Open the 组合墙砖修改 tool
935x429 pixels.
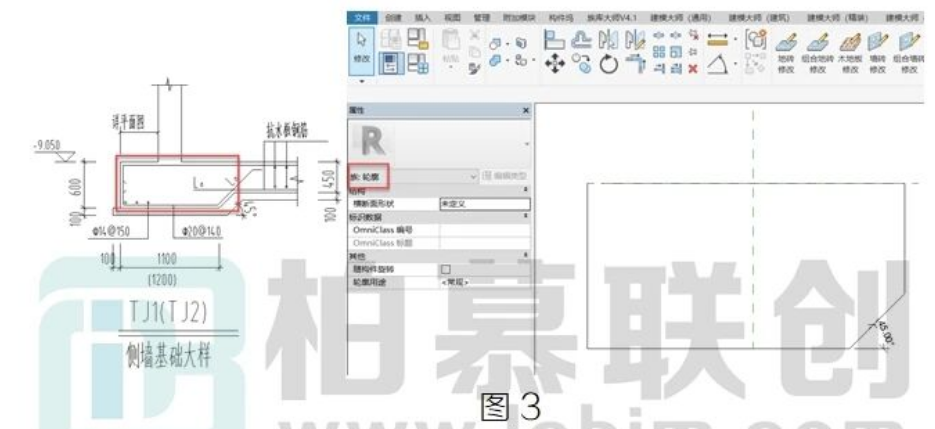pyautogui.click(x=908, y=52)
